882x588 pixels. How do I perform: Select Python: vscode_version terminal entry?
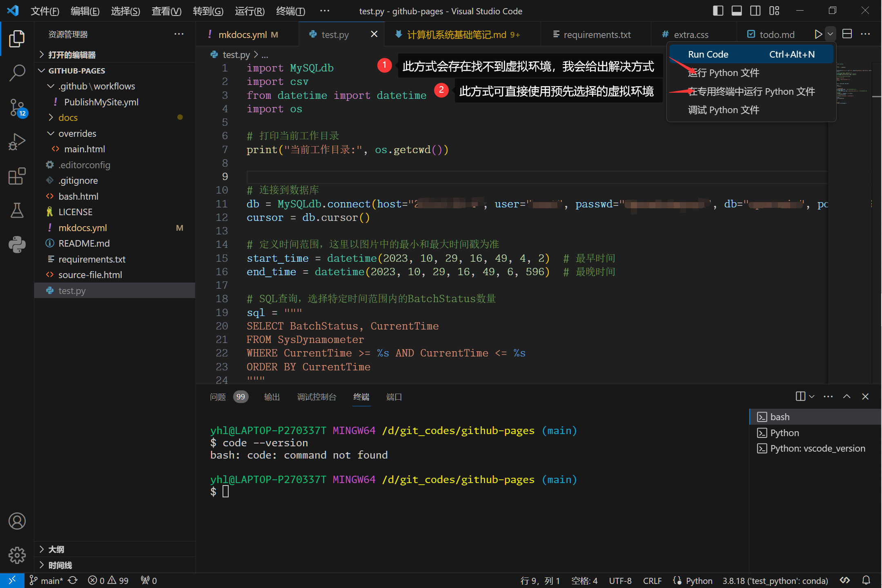click(x=817, y=448)
